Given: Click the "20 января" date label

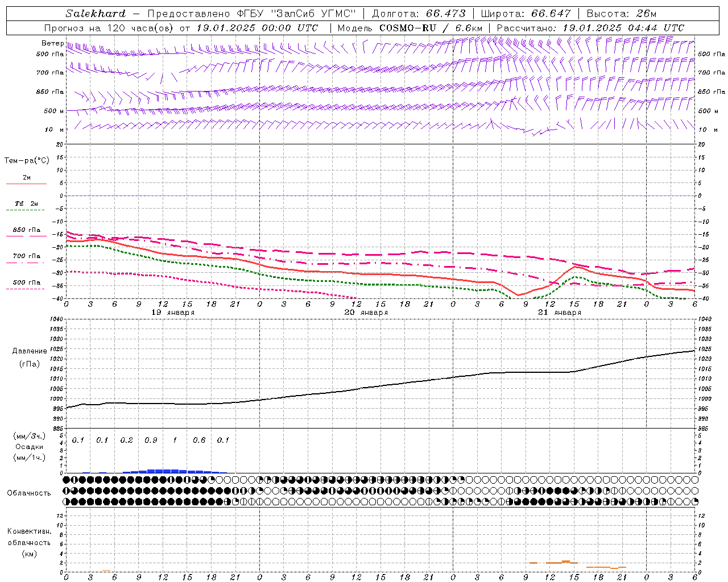Looking at the screenshot, I should (x=366, y=313).
